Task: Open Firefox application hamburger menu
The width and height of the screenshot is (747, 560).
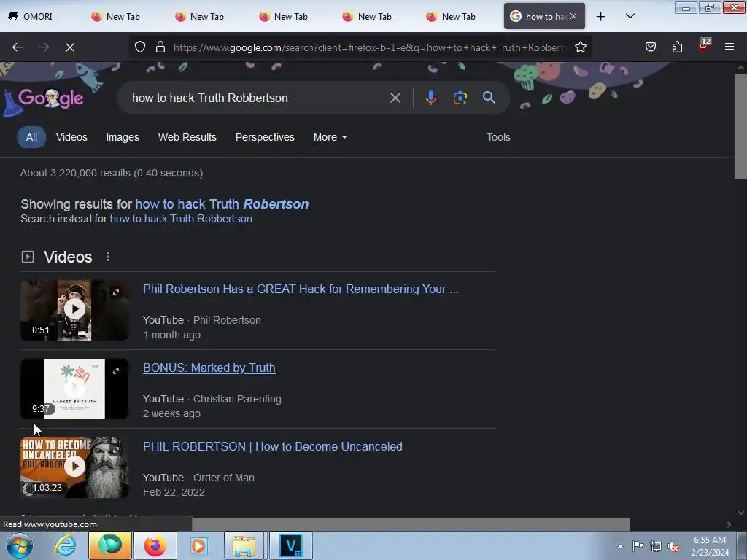Action: [729, 47]
